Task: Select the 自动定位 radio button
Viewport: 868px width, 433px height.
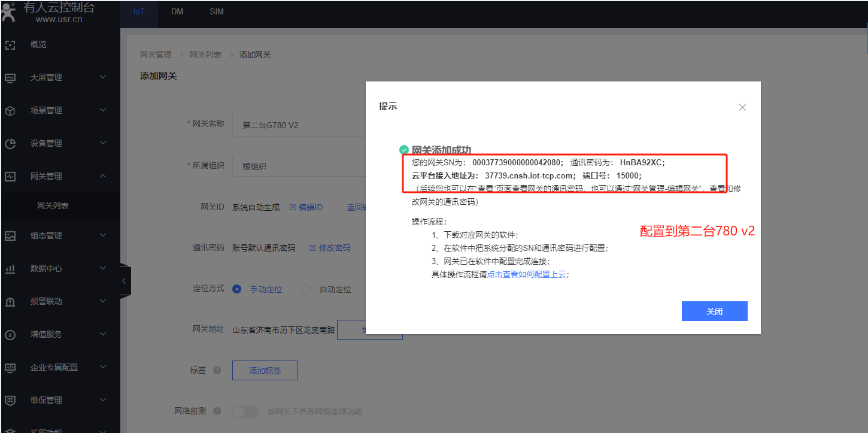Action: pos(306,289)
